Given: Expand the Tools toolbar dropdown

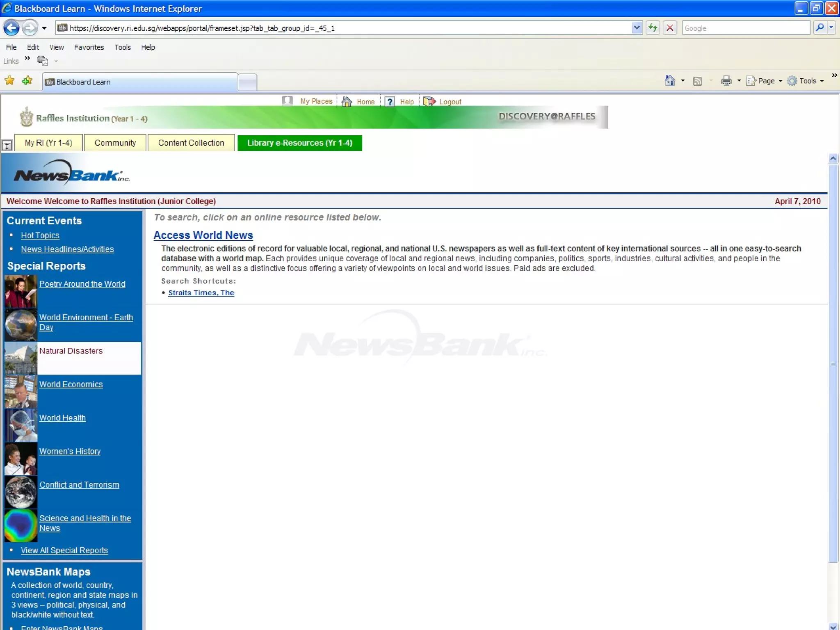Looking at the screenshot, I should [822, 81].
